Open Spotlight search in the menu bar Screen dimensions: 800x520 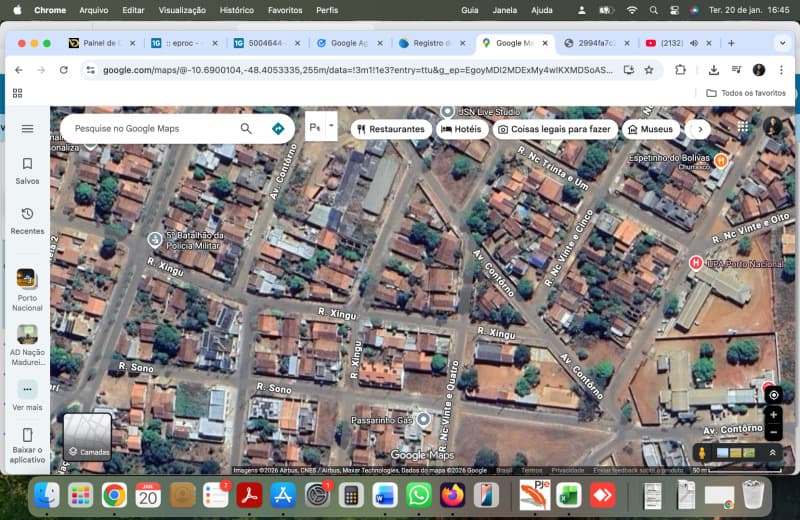pos(653,10)
